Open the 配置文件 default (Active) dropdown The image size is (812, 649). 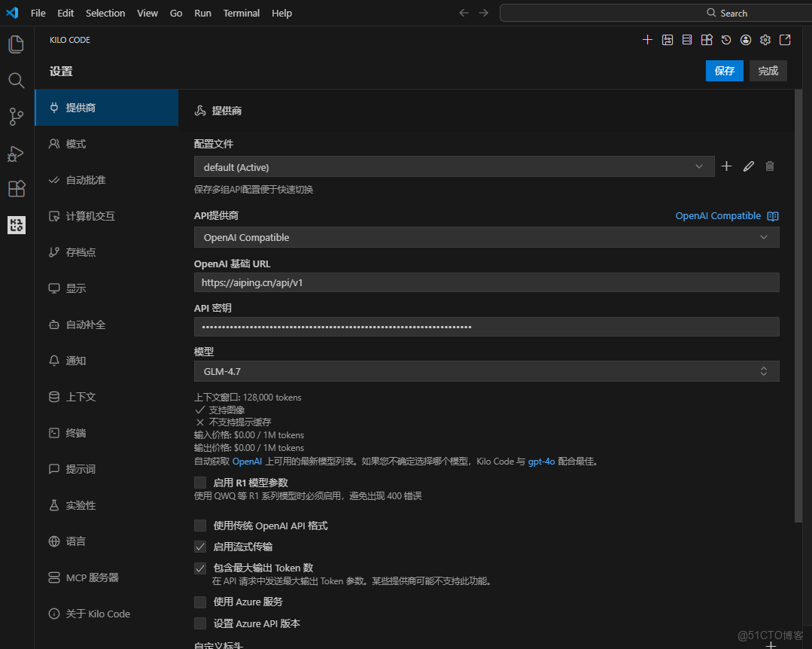tap(454, 166)
